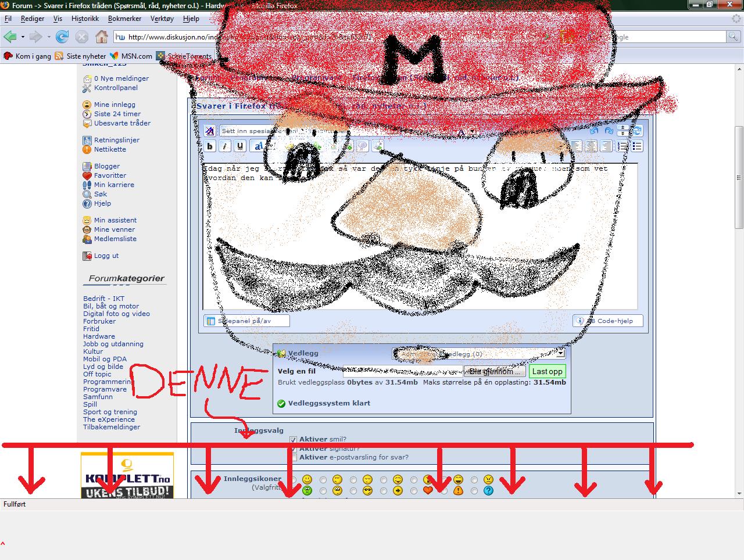The height and width of the screenshot is (560, 744).
Task: Open the Fil menu
Action: (8, 19)
